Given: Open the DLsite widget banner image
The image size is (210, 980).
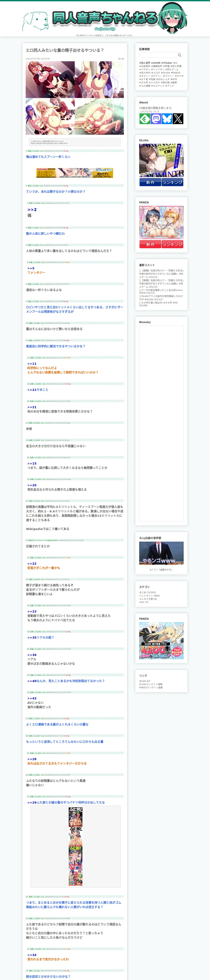Looking at the screenshot, I should [x=161, y=161].
